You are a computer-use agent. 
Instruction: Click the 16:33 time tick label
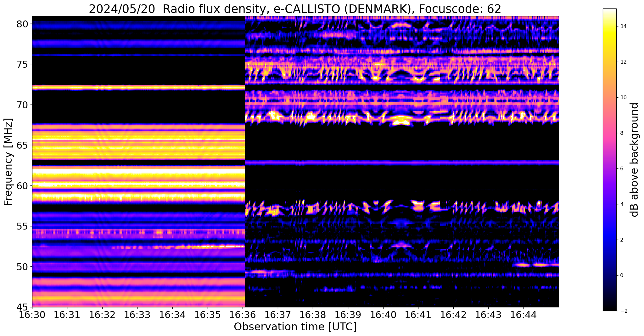tap(137, 314)
